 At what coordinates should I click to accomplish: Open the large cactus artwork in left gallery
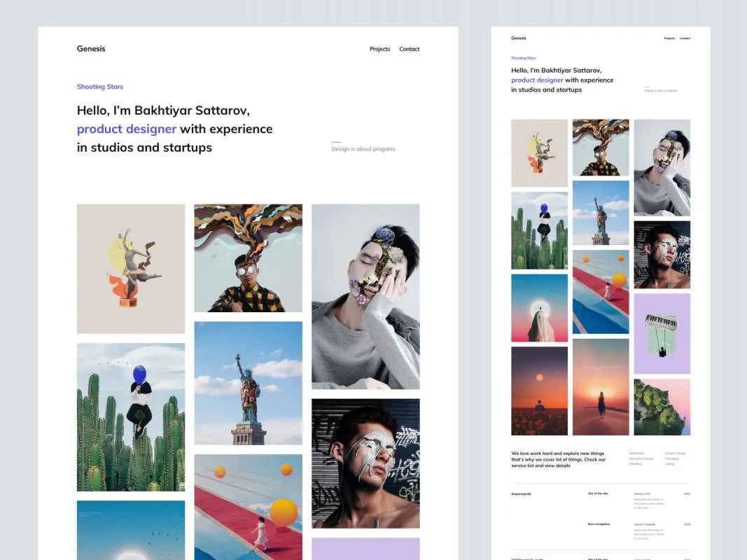click(131, 416)
